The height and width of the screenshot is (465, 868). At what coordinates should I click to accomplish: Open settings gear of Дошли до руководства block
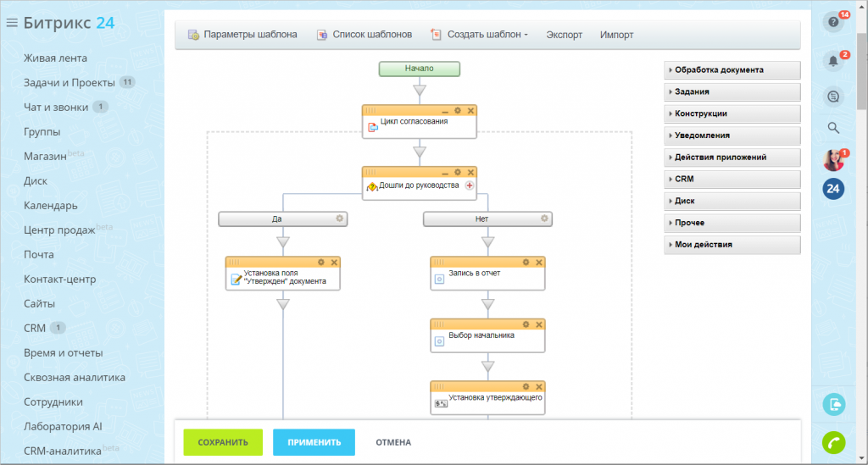click(458, 173)
